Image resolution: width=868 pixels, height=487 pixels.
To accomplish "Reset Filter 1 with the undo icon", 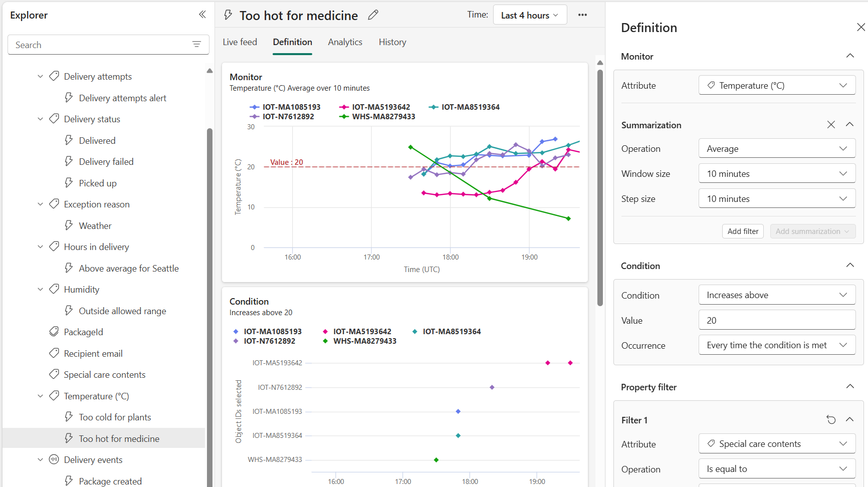I will click(x=831, y=420).
